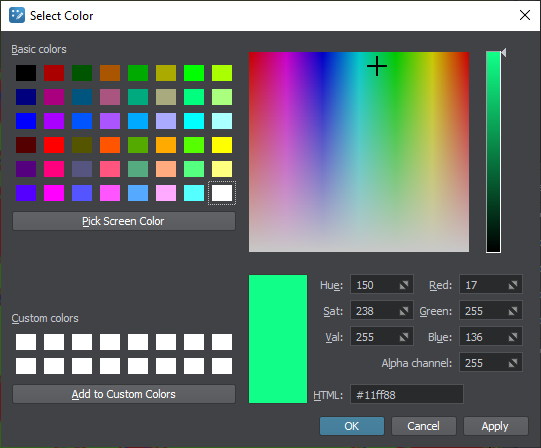The image size is (541, 448).
Task: Click Add to Custom Colors
Action: tap(124, 394)
